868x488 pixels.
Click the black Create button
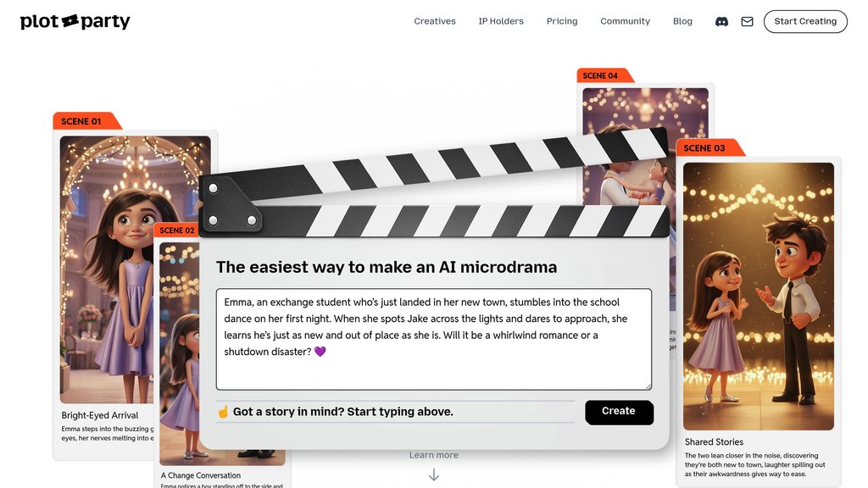tap(619, 412)
